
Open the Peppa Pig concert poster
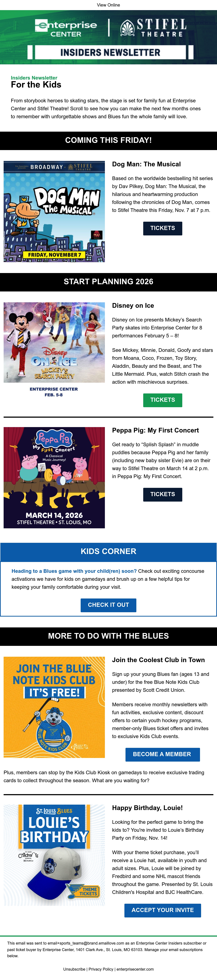[54, 478]
